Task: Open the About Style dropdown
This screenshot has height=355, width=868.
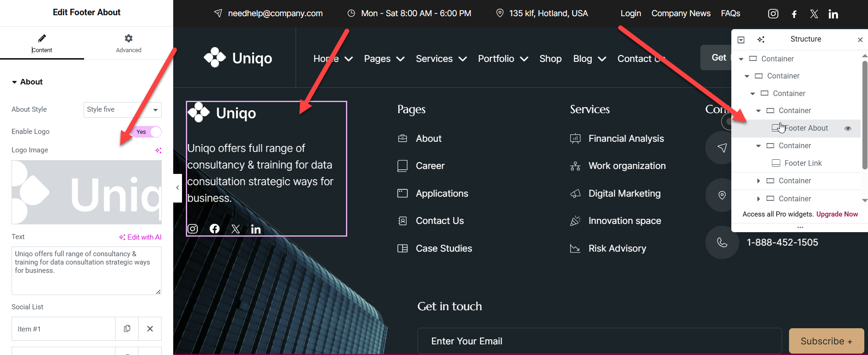Action: click(122, 110)
